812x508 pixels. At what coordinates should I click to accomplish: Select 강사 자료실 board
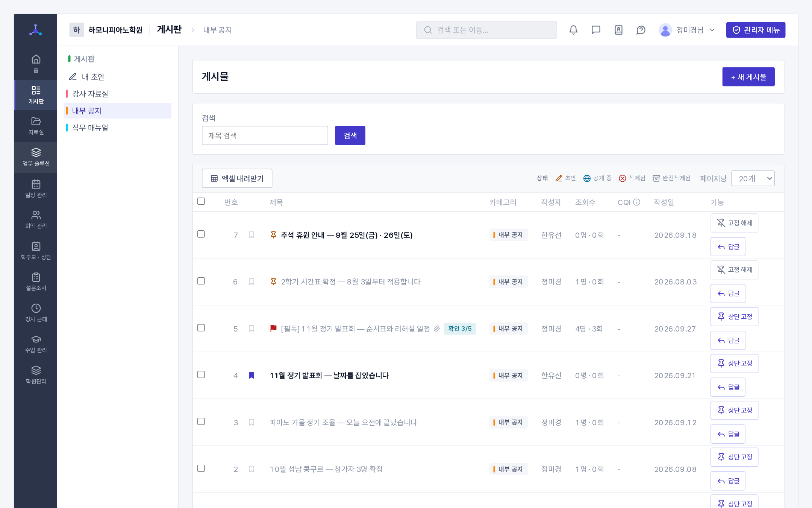click(117, 94)
